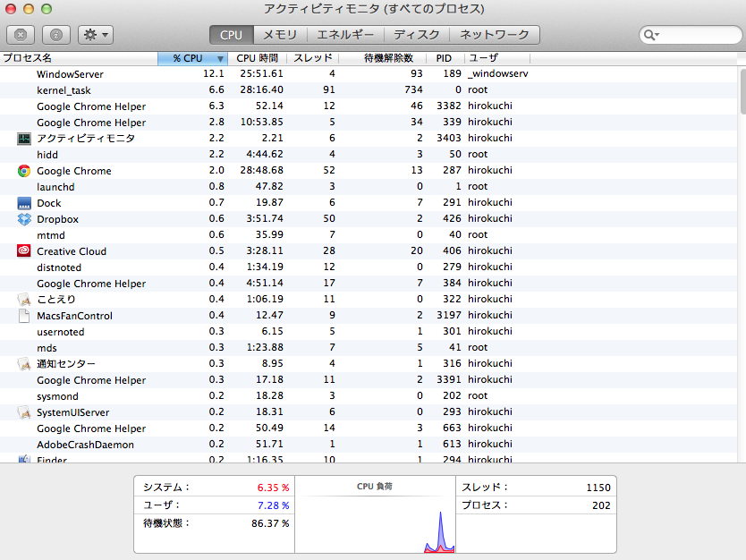Image resolution: width=746 pixels, height=560 pixels.
Task: Sort by % CPU column header
Action: point(192,58)
